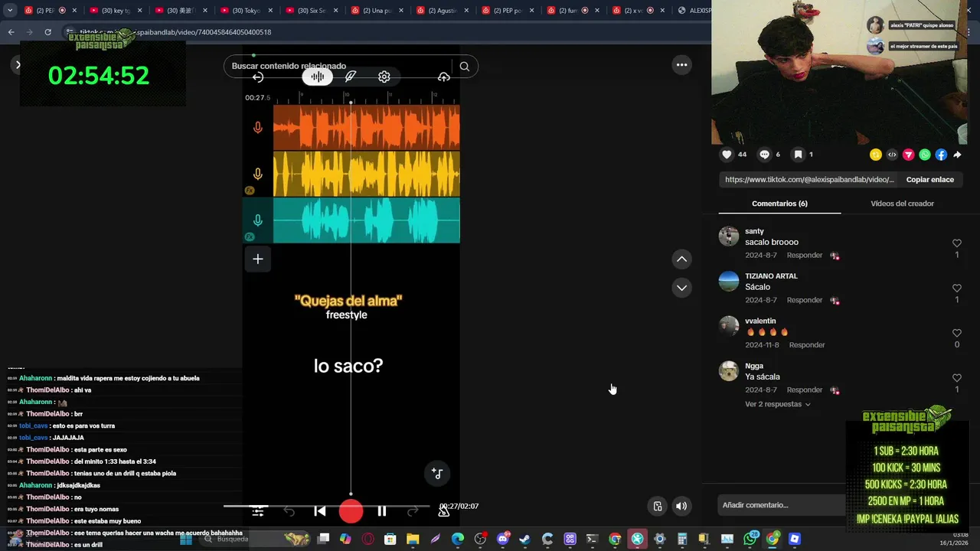This screenshot has height=551, width=980.
Task: Add a new track with plus button
Action: (258, 259)
